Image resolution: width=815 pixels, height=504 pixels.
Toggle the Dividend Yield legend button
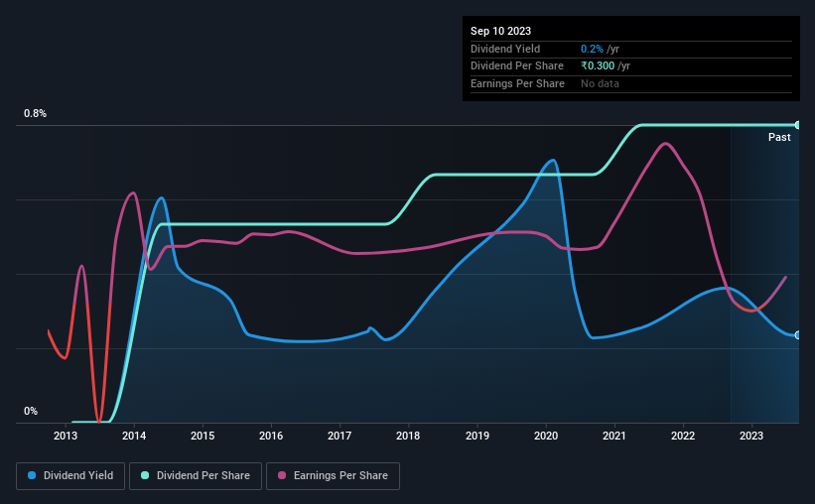click(x=70, y=476)
